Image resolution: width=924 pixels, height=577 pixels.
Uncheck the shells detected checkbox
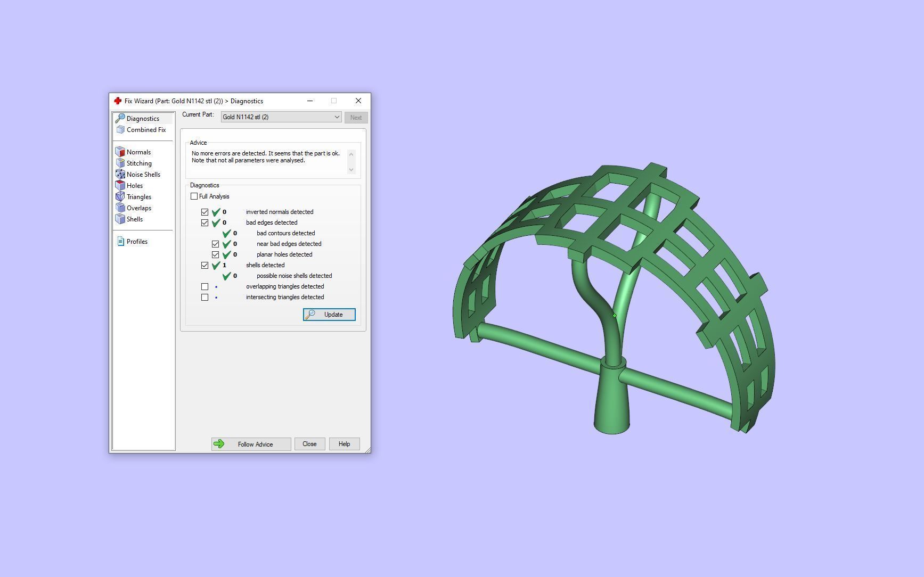point(205,265)
